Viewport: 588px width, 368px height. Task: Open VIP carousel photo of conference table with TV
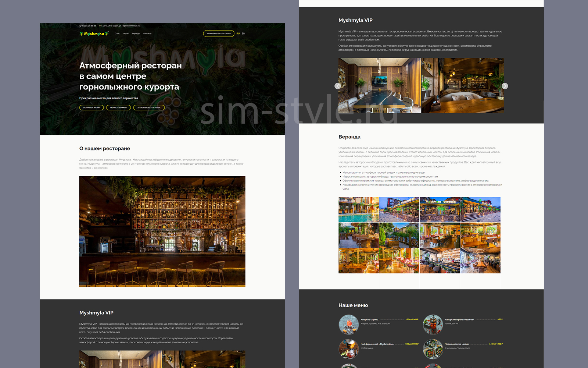pos(380,85)
